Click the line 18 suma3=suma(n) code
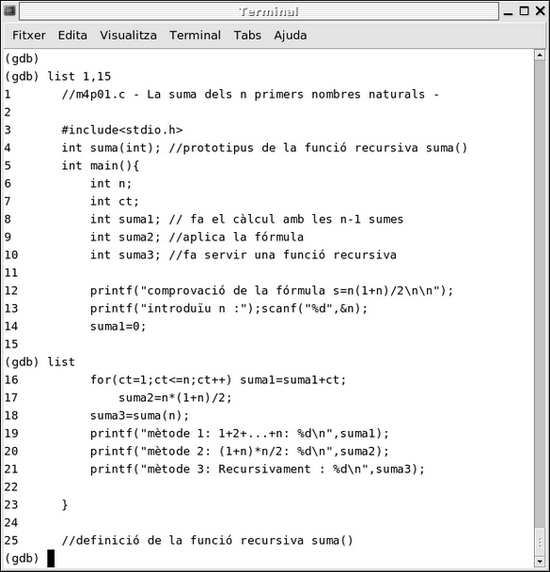Screen dimensions: 550x572 140,416
